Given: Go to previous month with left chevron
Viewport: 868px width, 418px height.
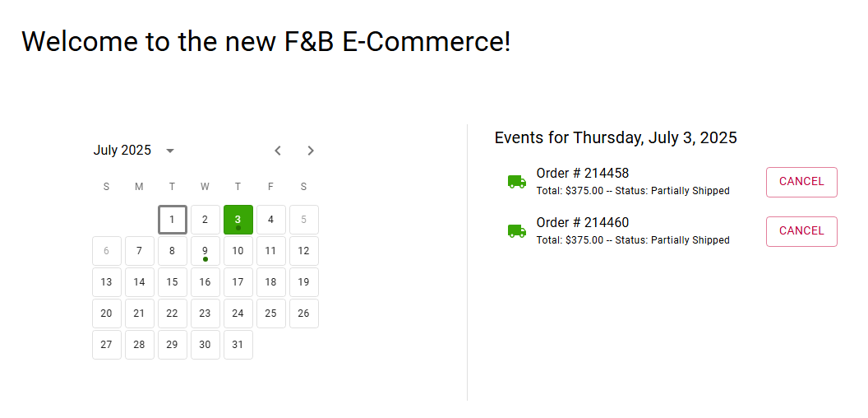Looking at the screenshot, I should 278,151.
